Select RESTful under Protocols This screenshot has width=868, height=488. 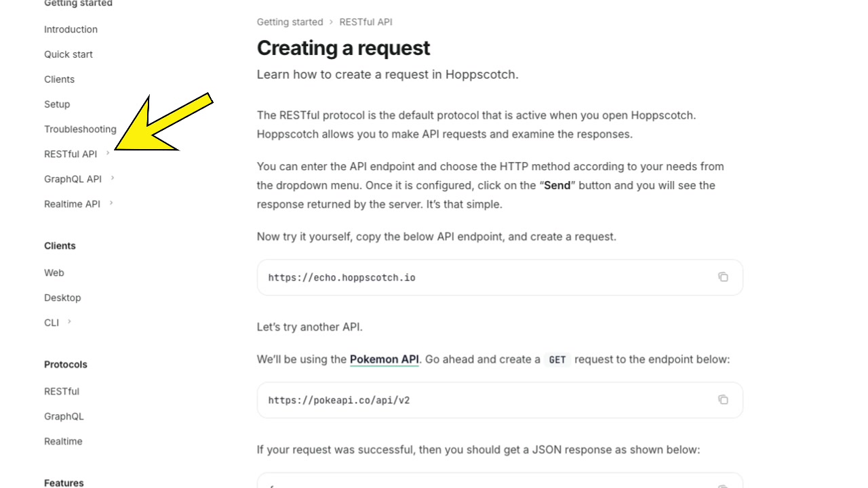(x=61, y=391)
